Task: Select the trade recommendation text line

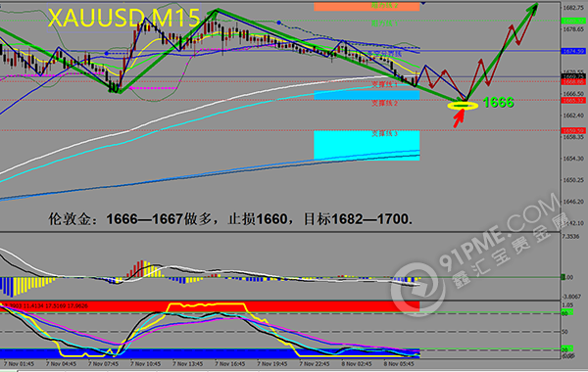Action: 230,219
